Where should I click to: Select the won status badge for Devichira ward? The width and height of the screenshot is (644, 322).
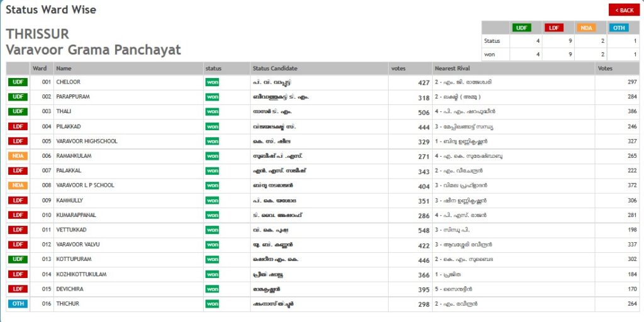[x=213, y=289]
